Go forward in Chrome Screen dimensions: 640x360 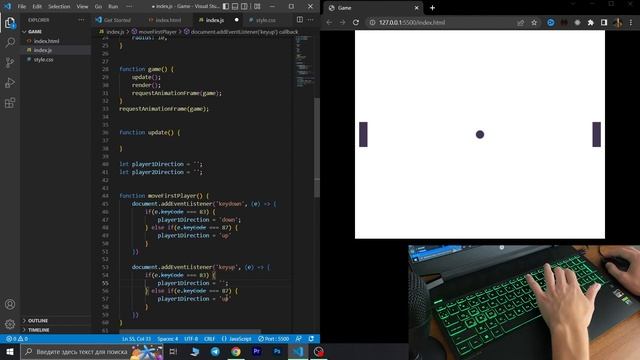click(x=342, y=22)
